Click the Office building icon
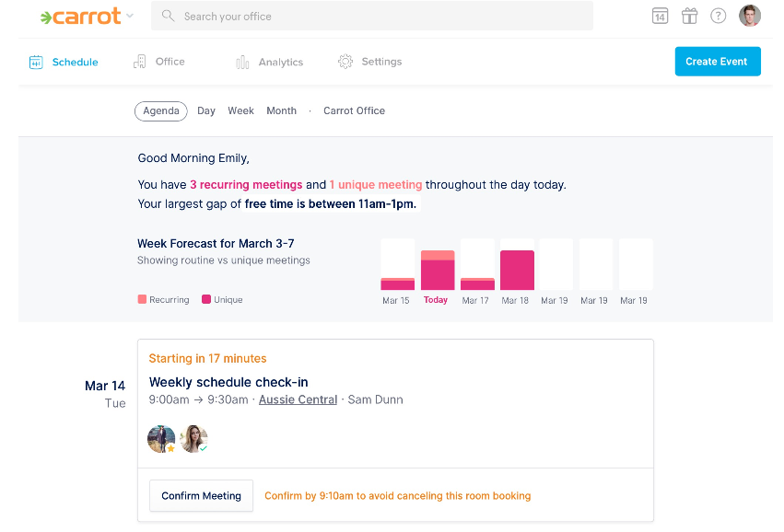 (140, 62)
